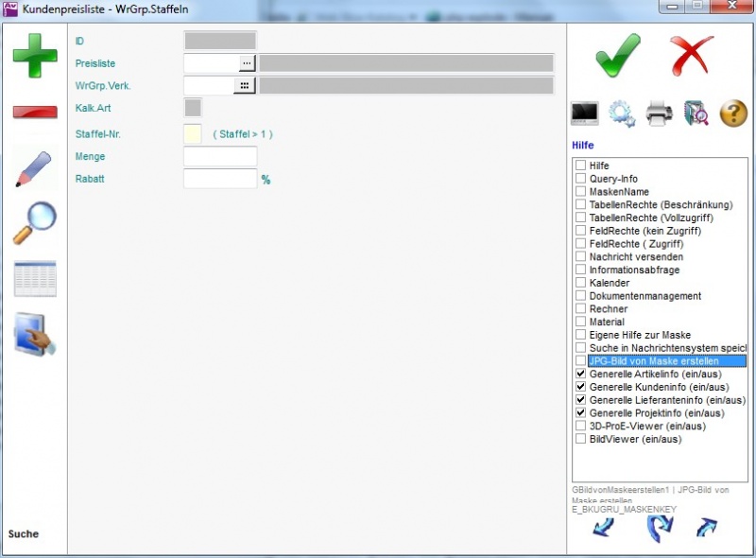Click the yellow question mark help icon
The width and height of the screenshot is (756, 558).
(733, 113)
